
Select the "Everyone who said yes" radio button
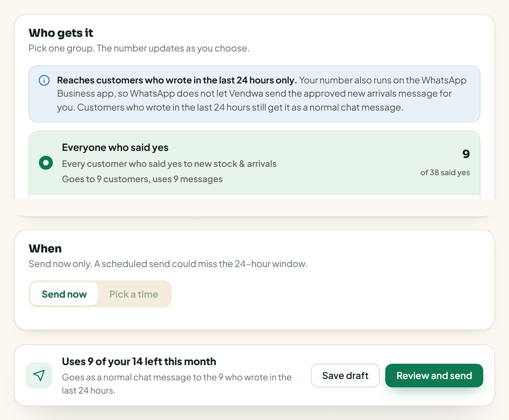pos(46,163)
